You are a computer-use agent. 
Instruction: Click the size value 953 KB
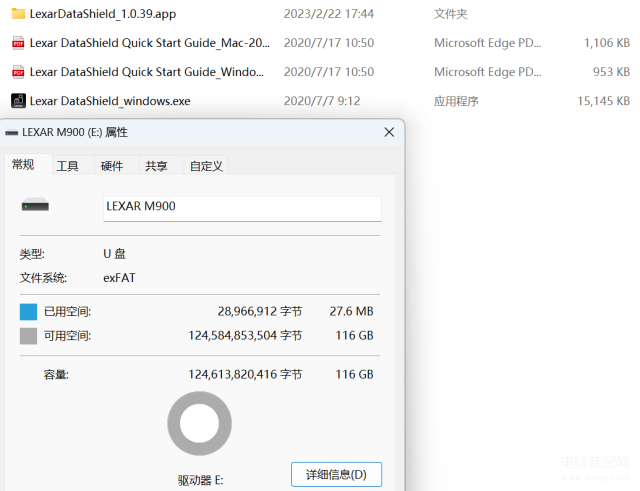pos(611,72)
